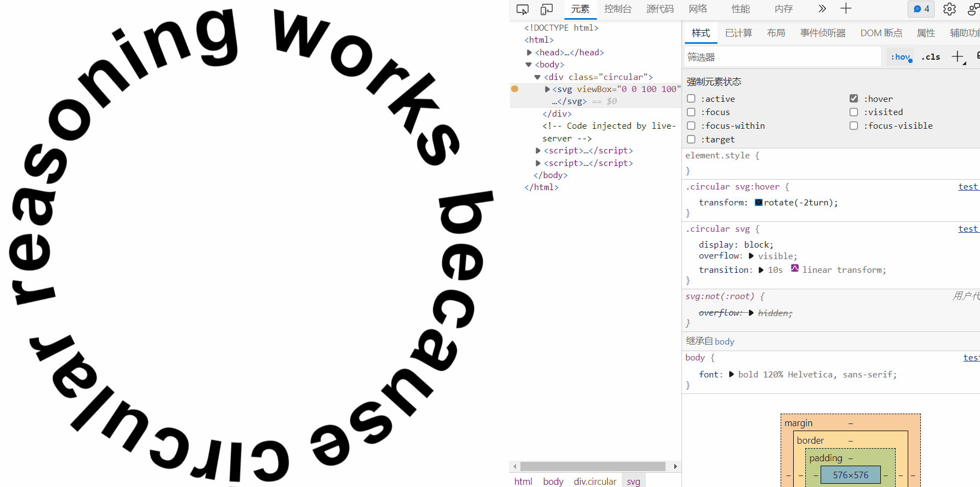Image resolution: width=980 pixels, height=487 pixels.
Task: Expand the head element node
Action: point(529,53)
